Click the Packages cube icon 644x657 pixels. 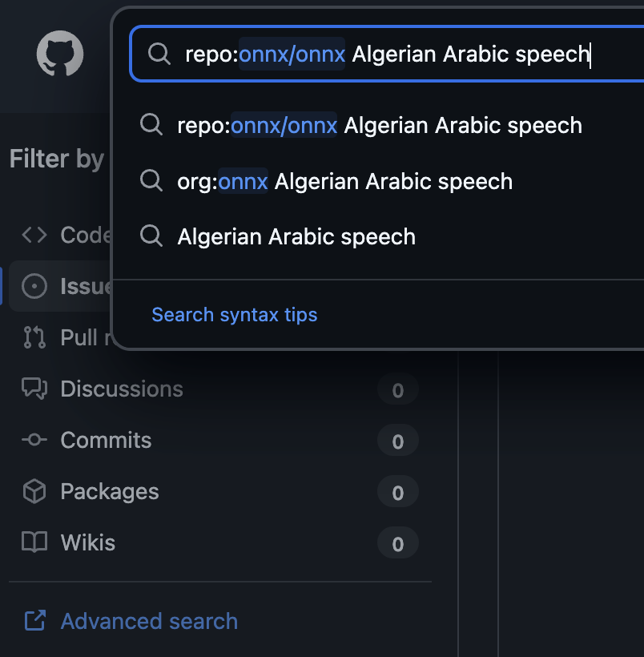click(34, 491)
